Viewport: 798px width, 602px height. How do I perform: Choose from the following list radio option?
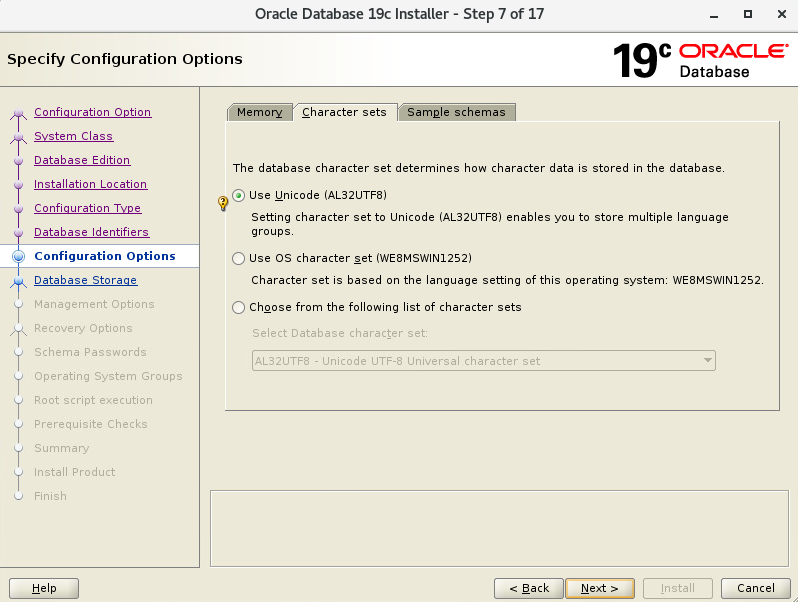pos(238,307)
